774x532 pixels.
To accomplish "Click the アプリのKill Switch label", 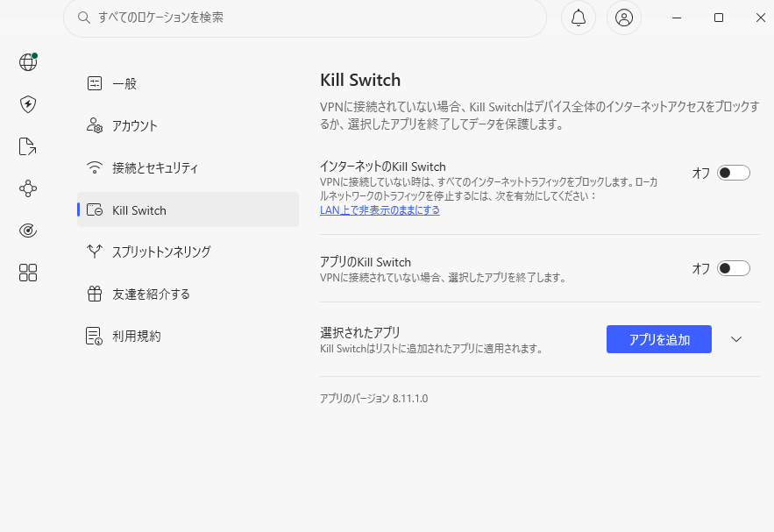I will click(x=366, y=262).
